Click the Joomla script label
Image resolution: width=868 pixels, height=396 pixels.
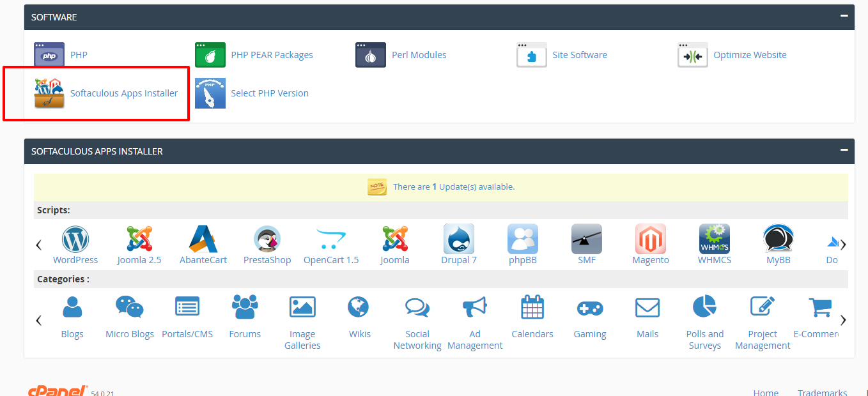click(x=395, y=260)
